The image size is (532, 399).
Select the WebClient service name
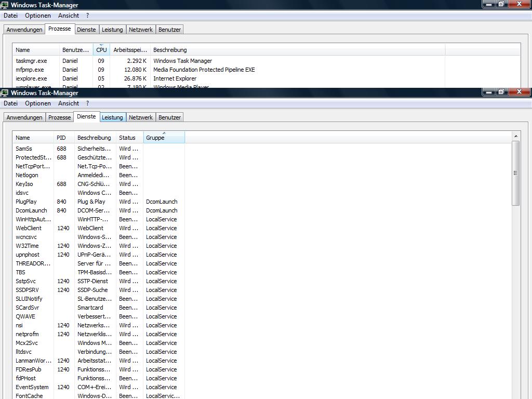(x=29, y=228)
